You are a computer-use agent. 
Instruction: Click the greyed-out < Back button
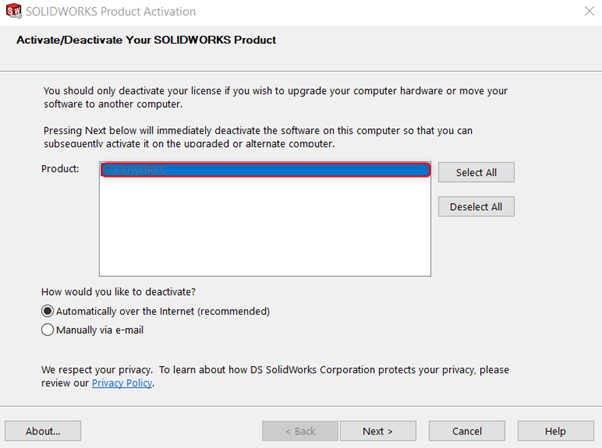(x=300, y=431)
